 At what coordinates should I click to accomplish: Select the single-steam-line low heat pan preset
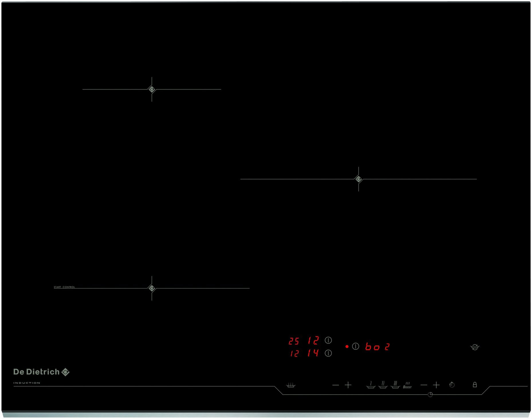click(371, 385)
